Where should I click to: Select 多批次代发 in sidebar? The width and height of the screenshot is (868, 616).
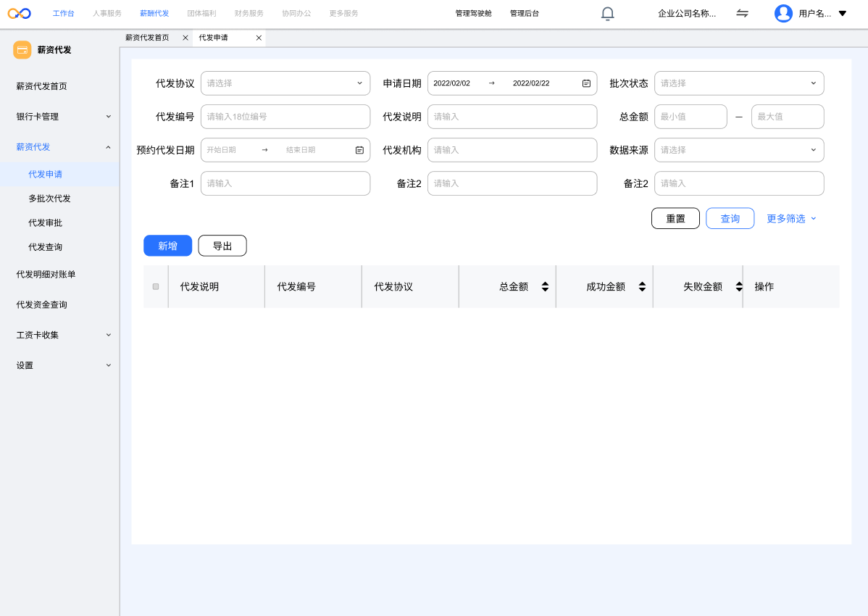pyautogui.click(x=50, y=199)
